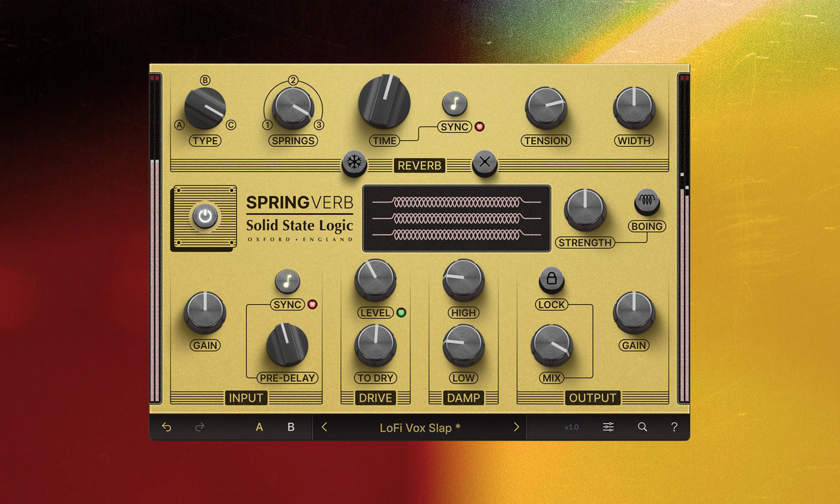This screenshot has height=504, width=840.
Task: Click the search magnifier icon
Action: (x=642, y=427)
